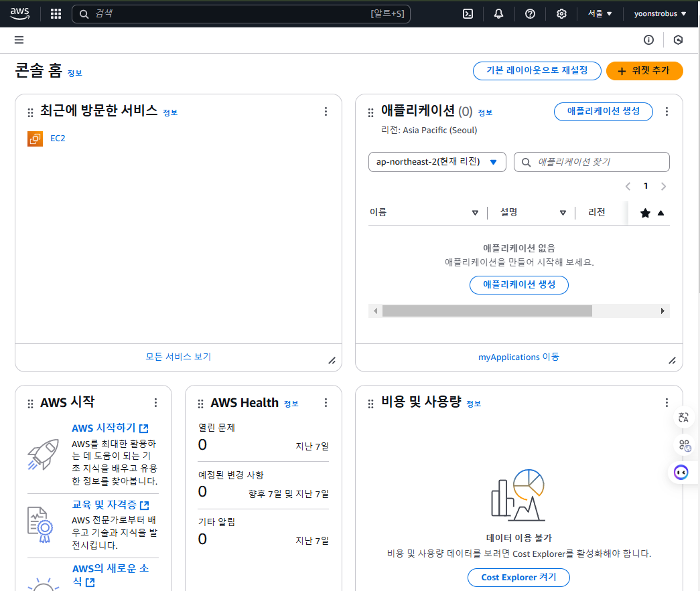Click the 위젯 추가 button
Screen dimensions: 700x591
pyautogui.click(x=644, y=71)
